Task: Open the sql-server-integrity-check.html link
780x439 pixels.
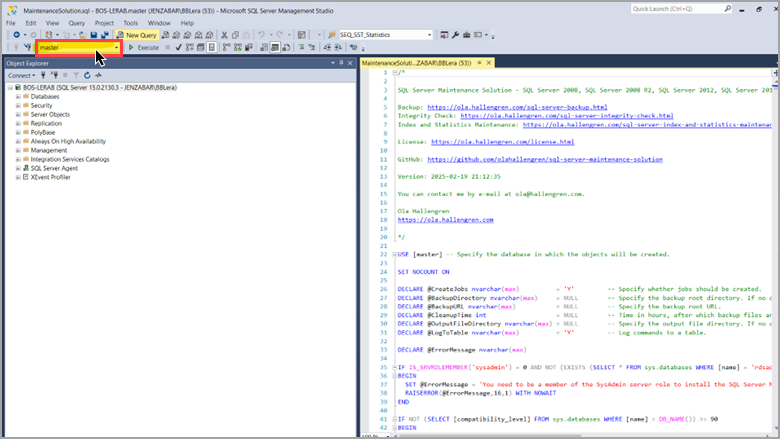Action: coord(567,115)
